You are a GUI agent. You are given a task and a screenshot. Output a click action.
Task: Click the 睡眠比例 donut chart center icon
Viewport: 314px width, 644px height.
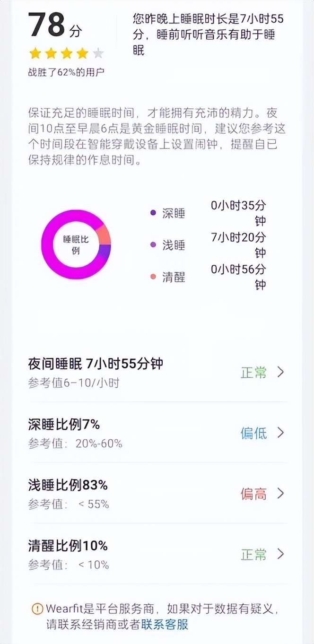click(x=76, y=244)
